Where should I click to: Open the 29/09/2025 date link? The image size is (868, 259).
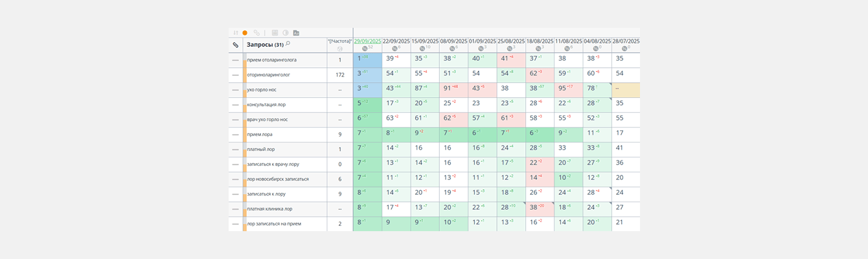click(x=367, y=41)
